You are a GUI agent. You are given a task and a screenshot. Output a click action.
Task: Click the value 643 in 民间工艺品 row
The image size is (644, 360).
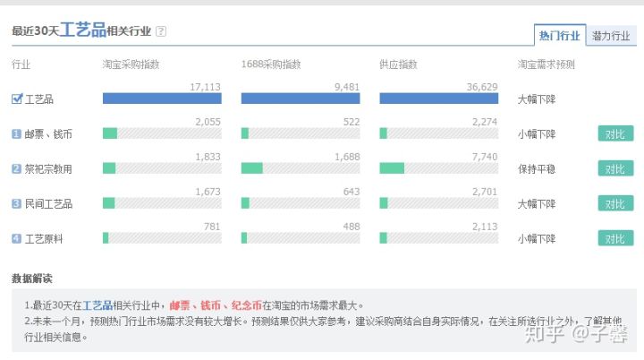tap(352, 193)
